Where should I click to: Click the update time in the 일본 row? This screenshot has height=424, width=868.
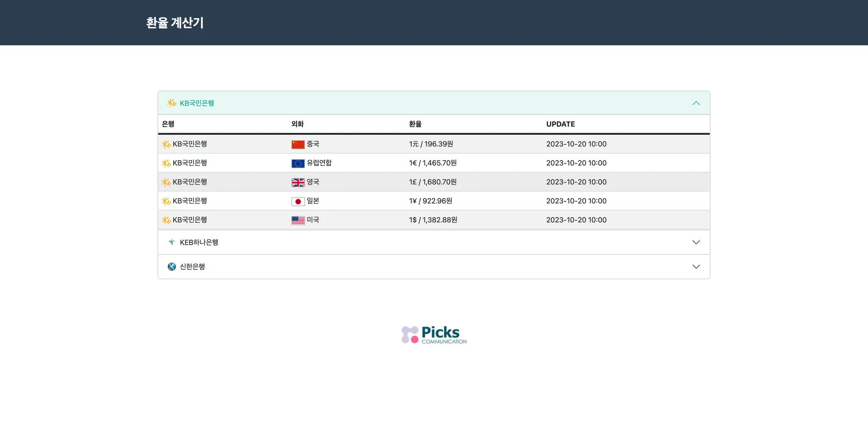[x=576, y=201]
